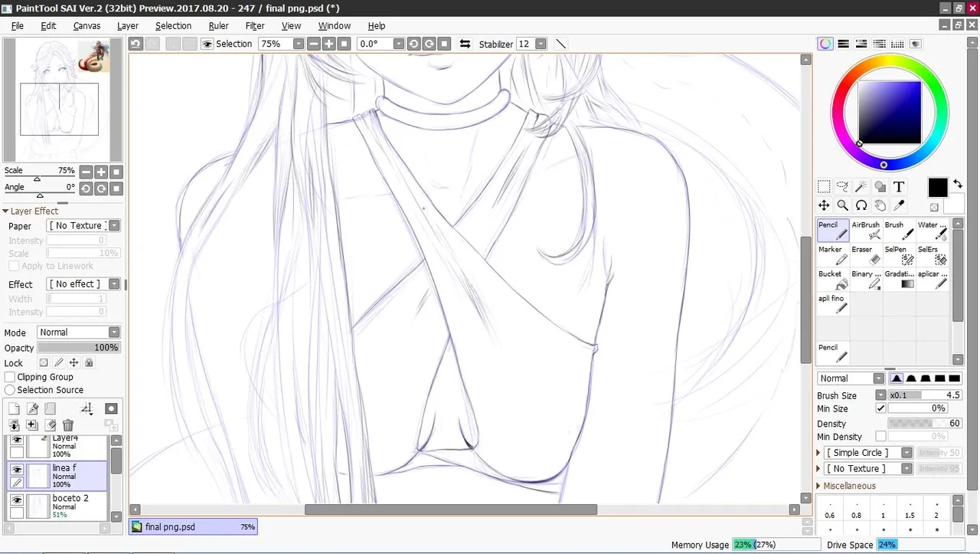
Task: Open the Window menu
Action: [x=334, y=25]
